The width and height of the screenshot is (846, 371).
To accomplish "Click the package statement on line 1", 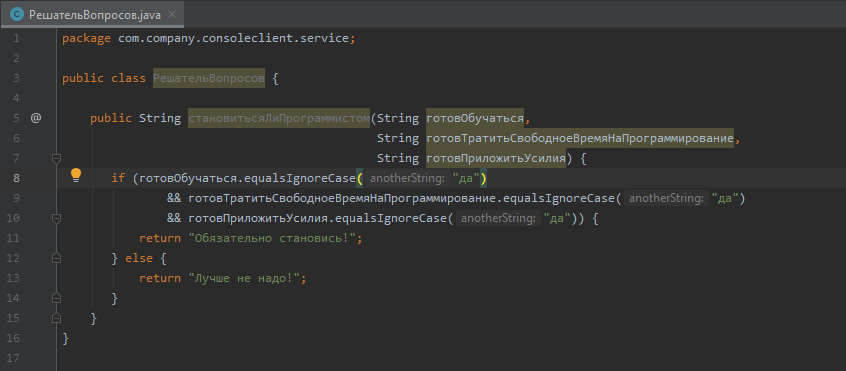I will click(x=209, y=38).
